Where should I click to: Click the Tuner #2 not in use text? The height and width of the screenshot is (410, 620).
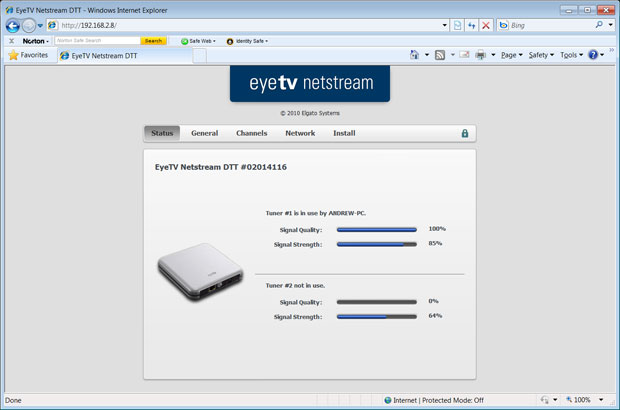[x=295, y=285]
